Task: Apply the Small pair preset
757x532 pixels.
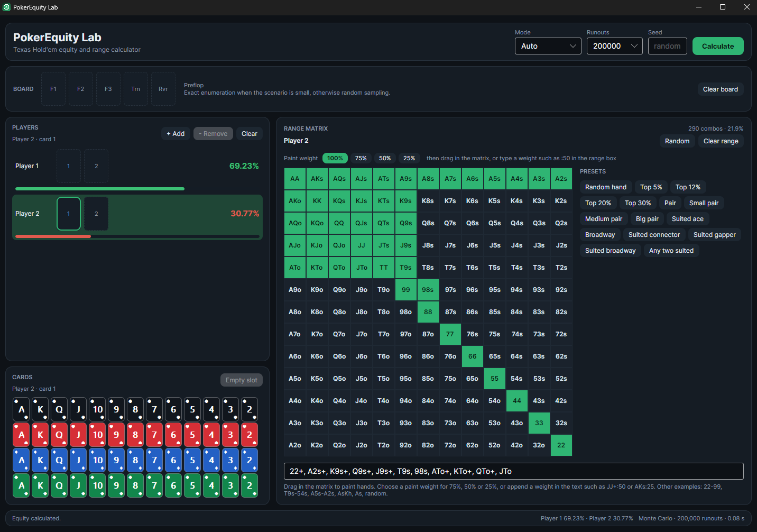Action: click(704, 203)
